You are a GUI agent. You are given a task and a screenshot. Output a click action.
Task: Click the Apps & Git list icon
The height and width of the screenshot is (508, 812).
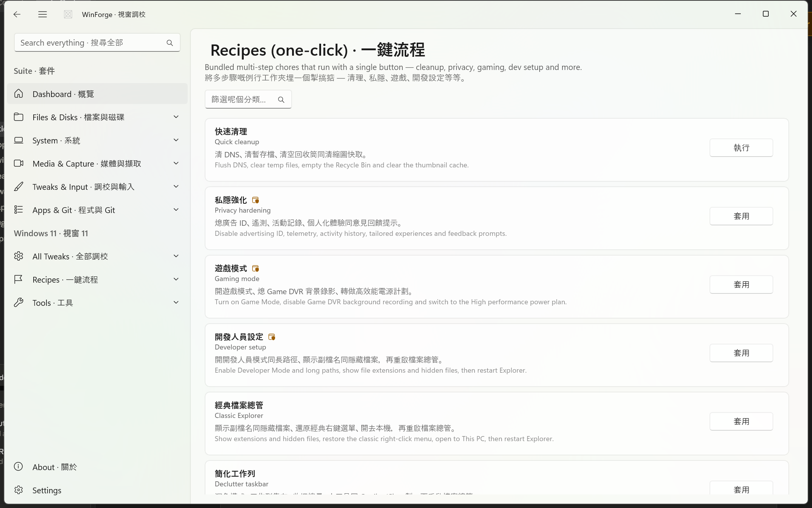coord(19,210)
